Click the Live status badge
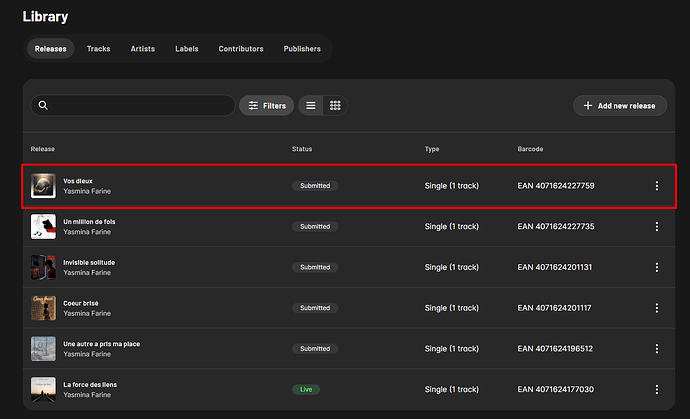 click(x=306, y=390)
